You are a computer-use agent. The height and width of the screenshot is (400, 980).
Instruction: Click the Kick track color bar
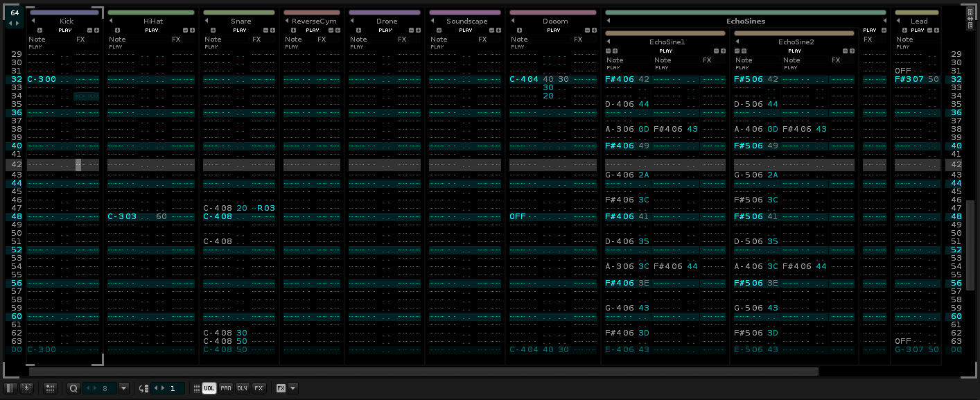point(64,12)
